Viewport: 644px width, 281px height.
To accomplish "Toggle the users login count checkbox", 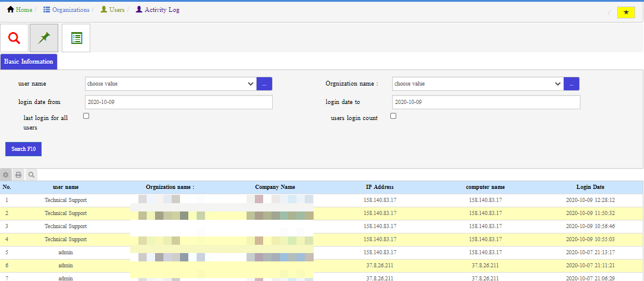I will click(393, 116).
